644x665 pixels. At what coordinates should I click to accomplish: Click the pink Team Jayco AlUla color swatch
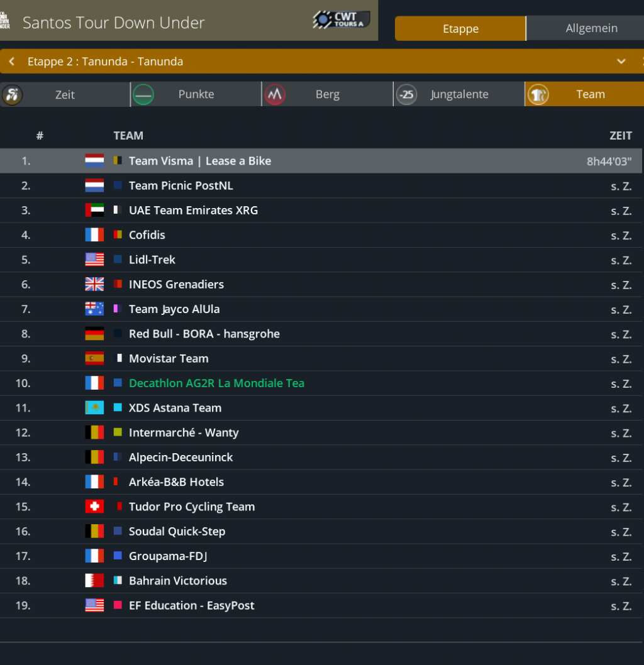click(117, 309)
